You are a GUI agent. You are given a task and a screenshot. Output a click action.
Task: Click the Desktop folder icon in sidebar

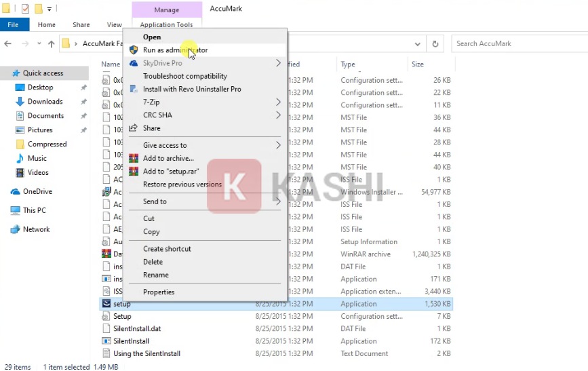pyautogui.click(x=20, y=87)
